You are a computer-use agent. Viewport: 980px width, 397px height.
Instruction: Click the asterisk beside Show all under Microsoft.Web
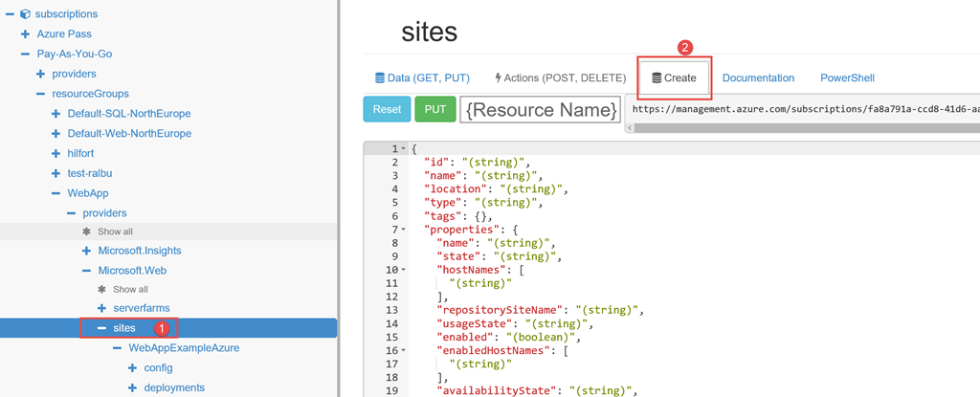[102, 290]
